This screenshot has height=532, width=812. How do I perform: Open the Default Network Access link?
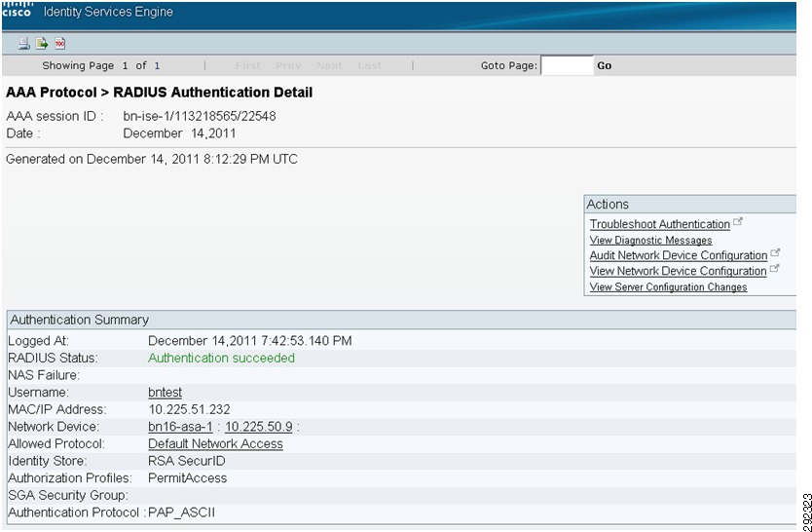[215, 444]
